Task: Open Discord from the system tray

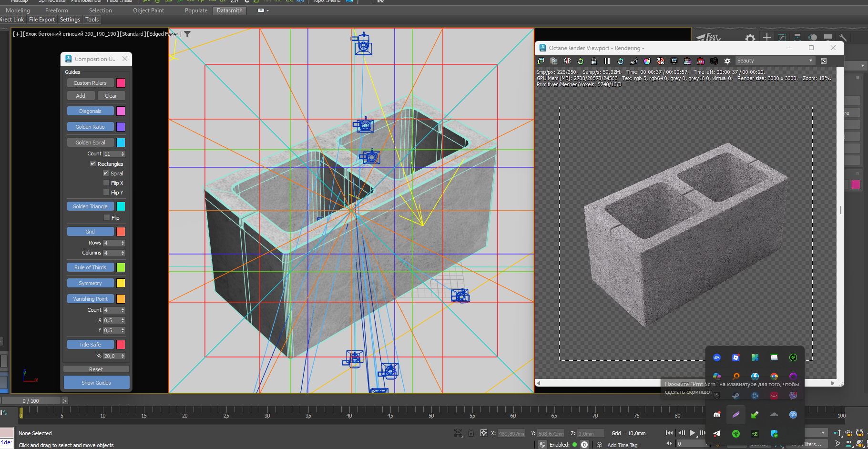Action: pos(716,415)
